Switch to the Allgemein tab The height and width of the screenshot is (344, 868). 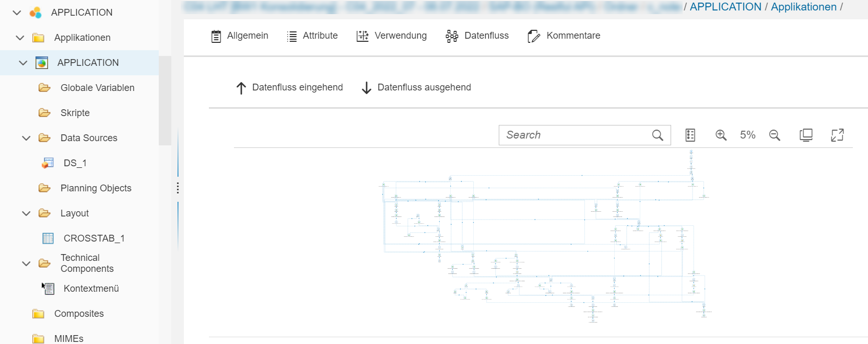(x=240, y=36)
